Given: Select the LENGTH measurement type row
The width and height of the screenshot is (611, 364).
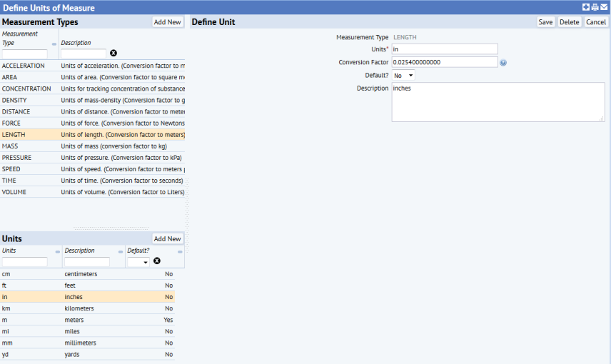Looking at the screenshot, I should (92, 134).
